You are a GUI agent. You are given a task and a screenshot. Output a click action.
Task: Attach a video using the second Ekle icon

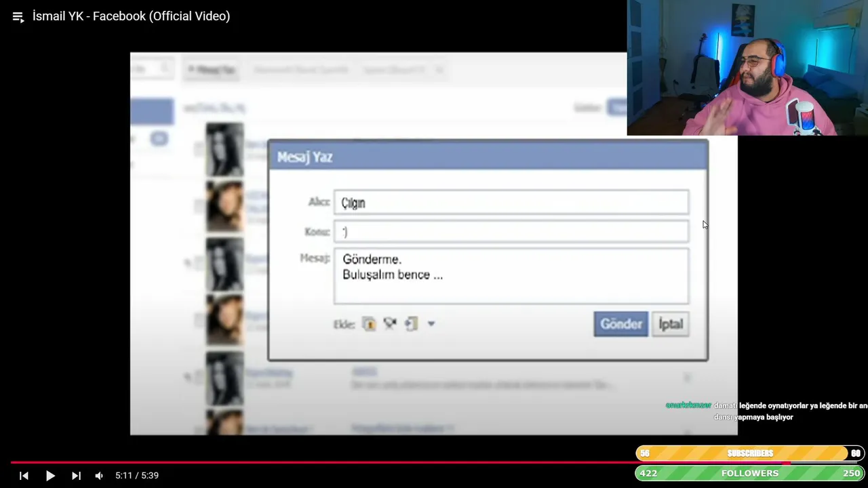click(390, 324)
